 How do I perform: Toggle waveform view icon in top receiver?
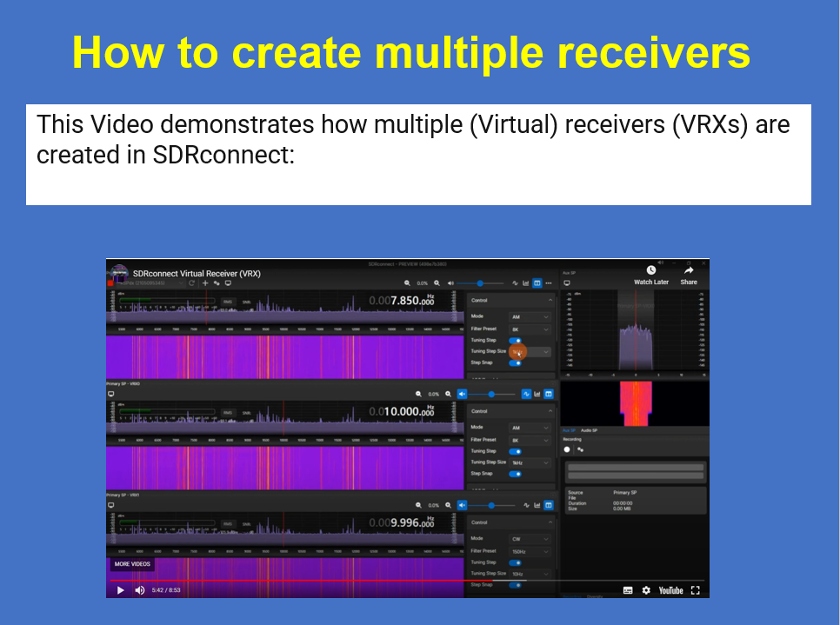click(x=515, y=283)
